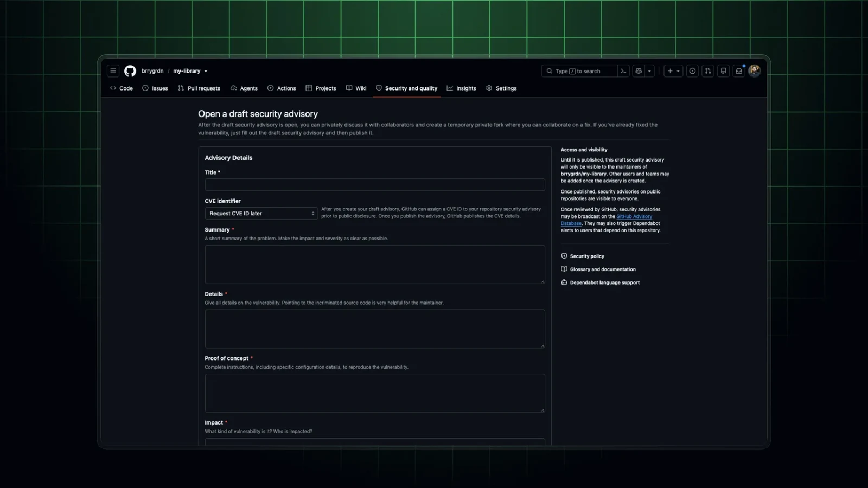
Task: Open the user profile avatar menu
Action: pyautogui.click(x=754, y=71)
